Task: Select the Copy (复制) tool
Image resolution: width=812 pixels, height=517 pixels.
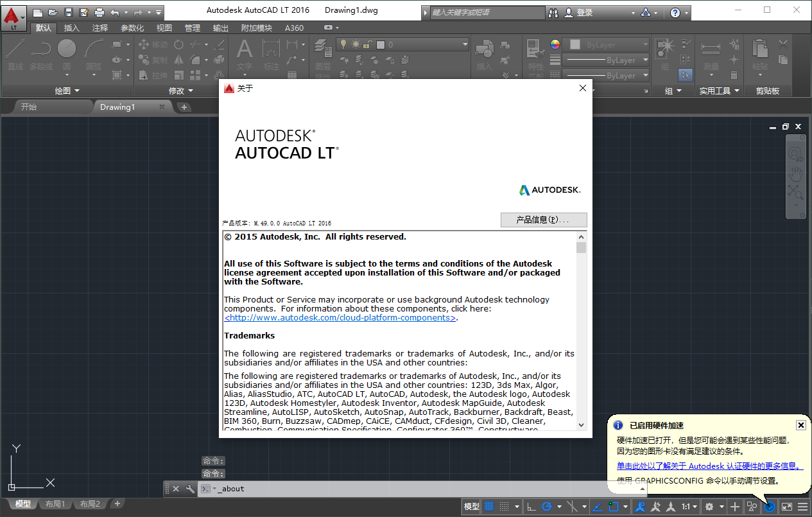Action: (152, 60)
